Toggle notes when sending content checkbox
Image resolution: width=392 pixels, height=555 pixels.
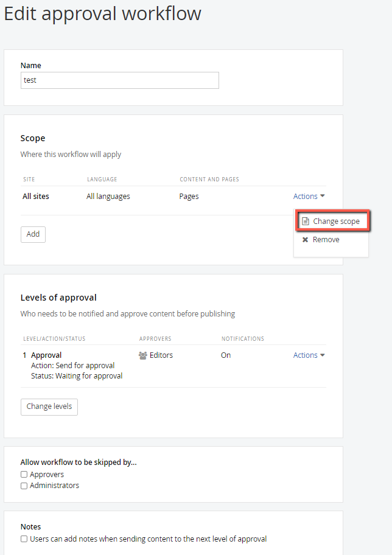[x=24, y=539]
